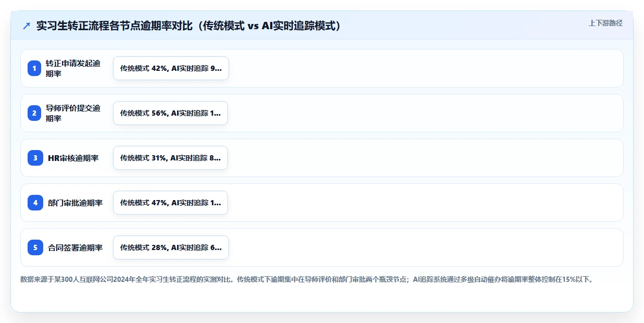Screen dimensions: 644x323
Task: Select the HR审核逾期率 label
Action: coord(73,158)
